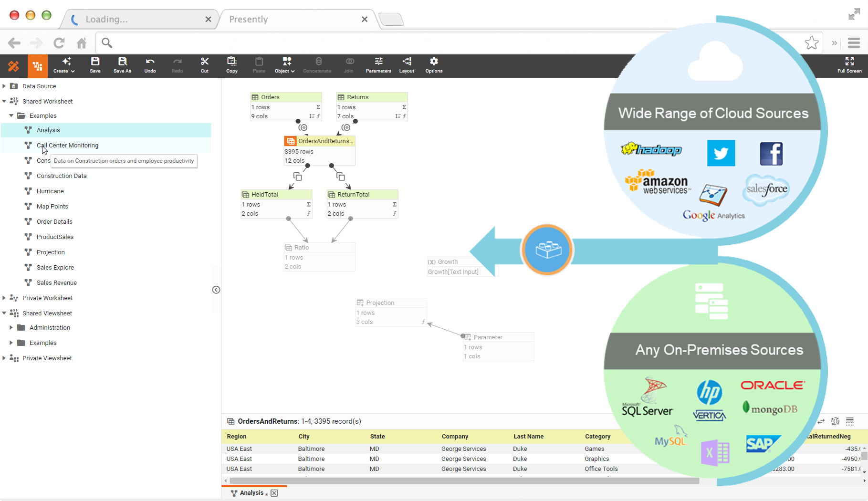The image size is (868, 501).
Task: Click the horizontal scrollbar of the data table
Action: point(464,480)
